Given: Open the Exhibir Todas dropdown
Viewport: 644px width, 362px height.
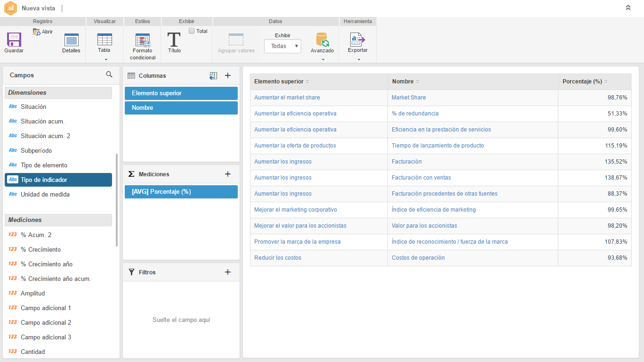Looking at the screenshot, I should (x=282, y=46).
